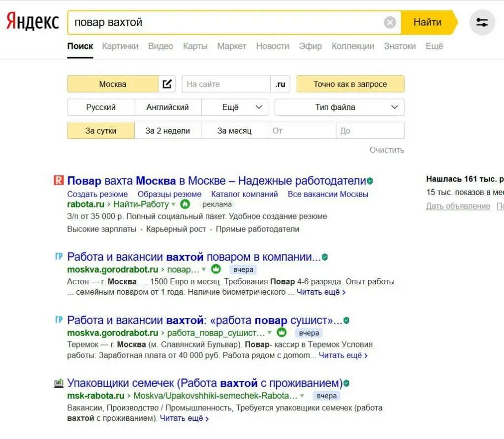
Task: Expand the arrow after Upakovshhiki-semechek path
Action: [x=302, y=396]
